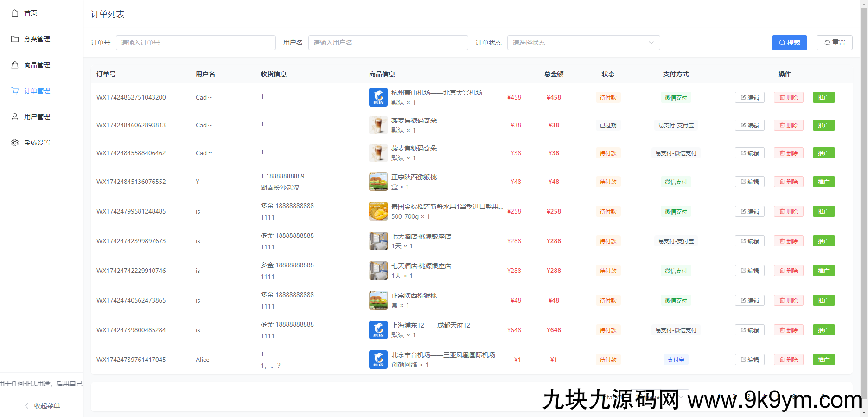Screen dimensions: 868x417
Task: Click the edit pencil icon on the first order
Action: click(x=744, y=97)
